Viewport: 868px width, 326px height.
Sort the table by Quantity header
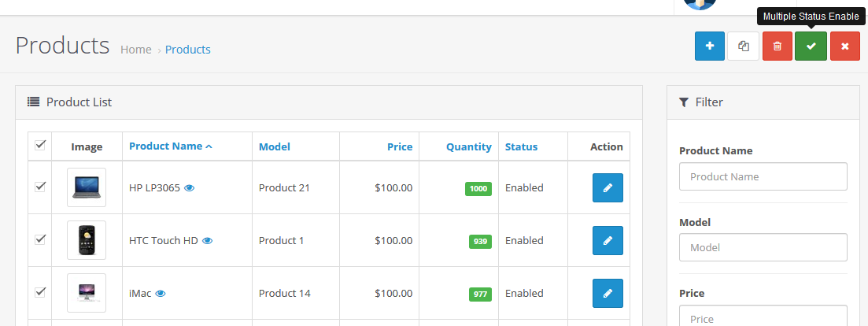469,146
